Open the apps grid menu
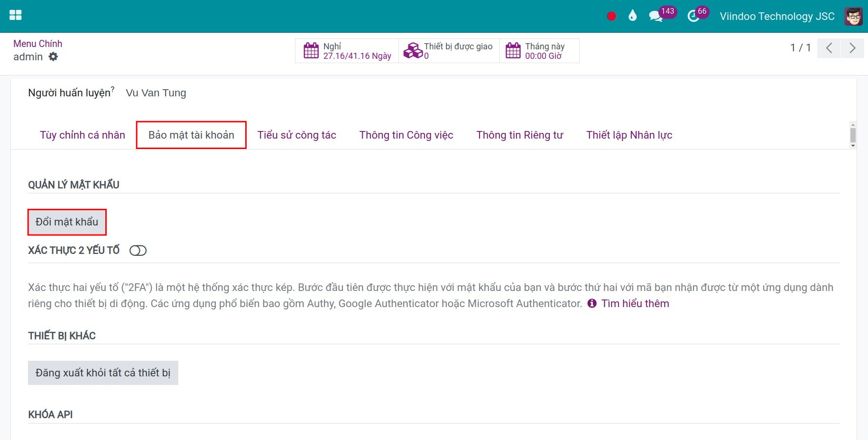The image size is (868, 440). coord(16,15)
